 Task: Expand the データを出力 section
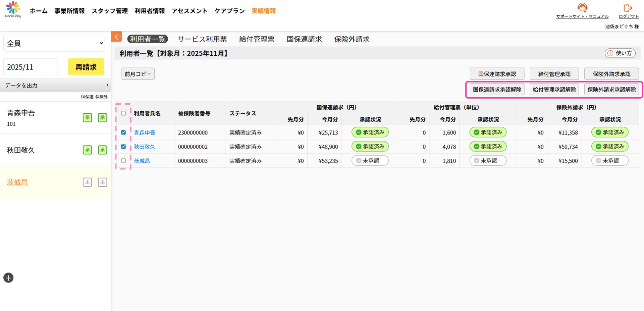tap(55, 86)
